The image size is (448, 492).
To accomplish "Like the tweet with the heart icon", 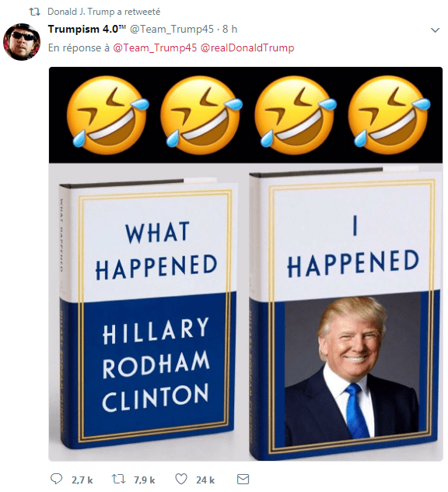I will click(x=181, y=479).
